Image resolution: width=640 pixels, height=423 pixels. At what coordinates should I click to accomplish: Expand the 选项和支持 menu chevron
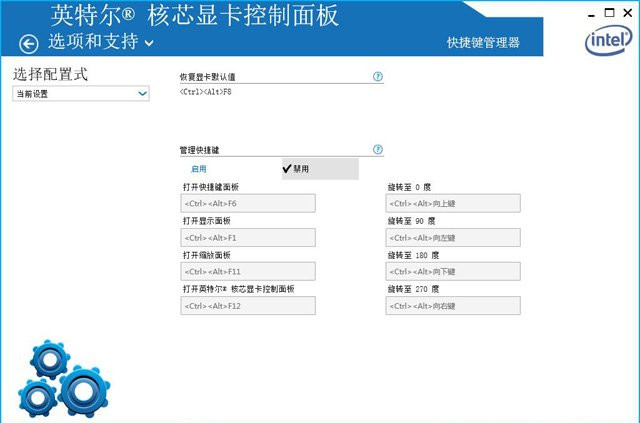tap(149, 42)
